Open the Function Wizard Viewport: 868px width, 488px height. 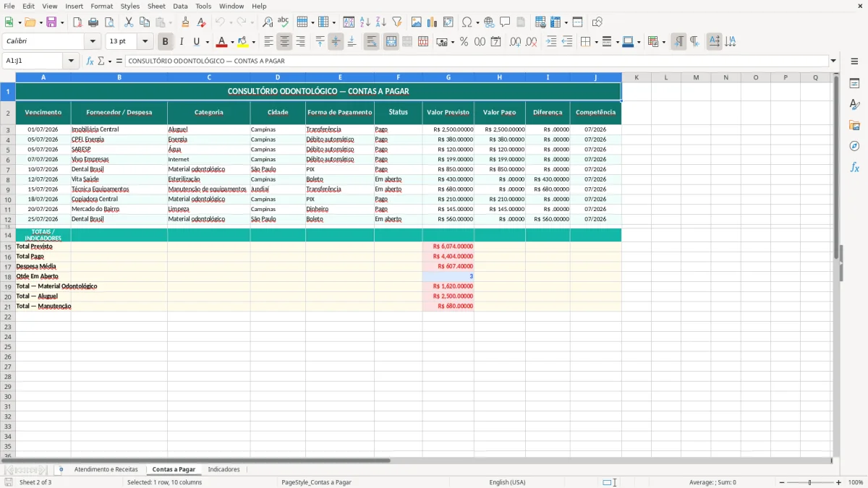pyautogui.click(x=90, y=61)
